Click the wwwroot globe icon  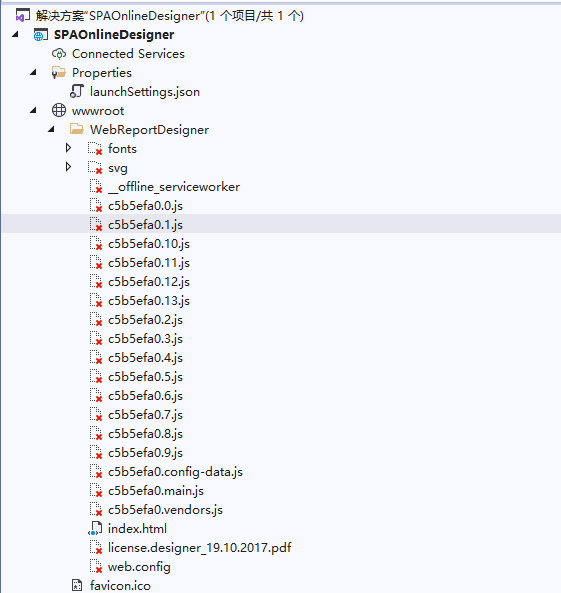tap(59, 110)
